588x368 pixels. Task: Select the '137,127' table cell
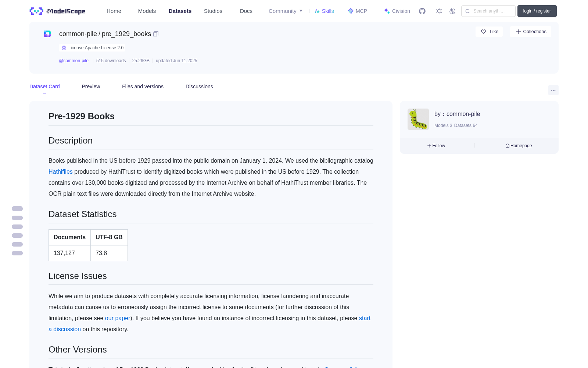[69, 253]
